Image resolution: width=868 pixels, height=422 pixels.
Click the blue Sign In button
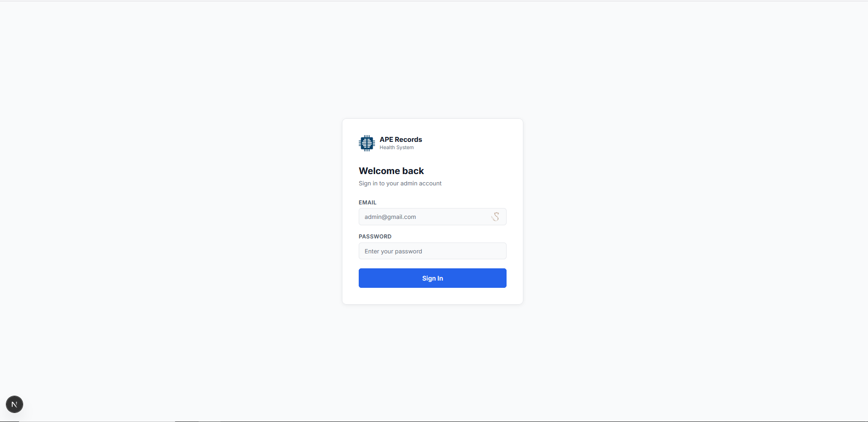click(x=432, y=278)
